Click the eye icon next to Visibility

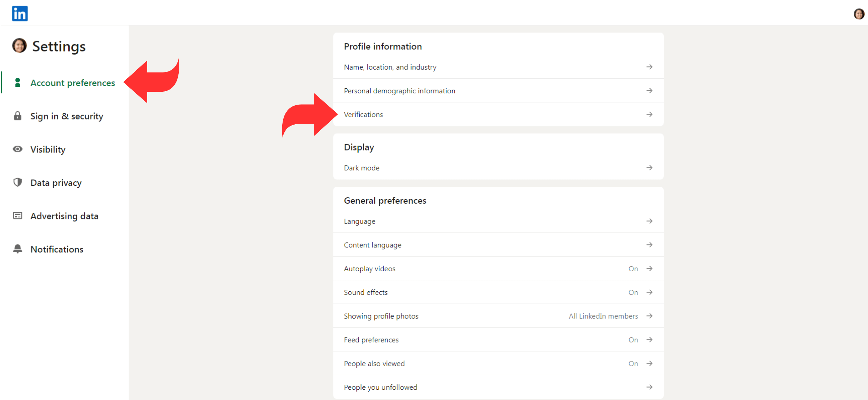[17, 149]
